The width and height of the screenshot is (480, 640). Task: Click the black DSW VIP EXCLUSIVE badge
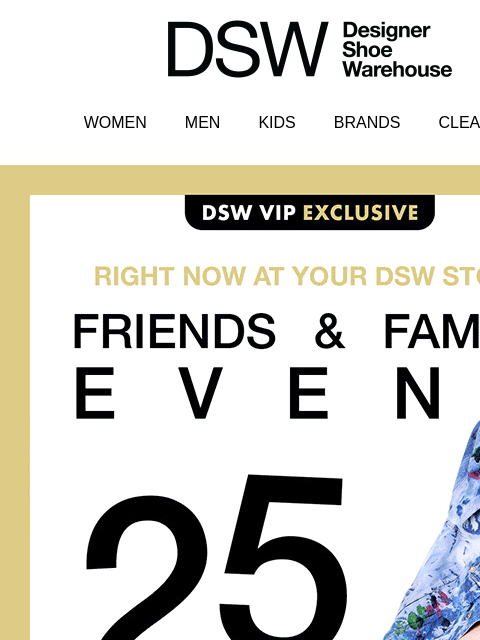[310, 212]
